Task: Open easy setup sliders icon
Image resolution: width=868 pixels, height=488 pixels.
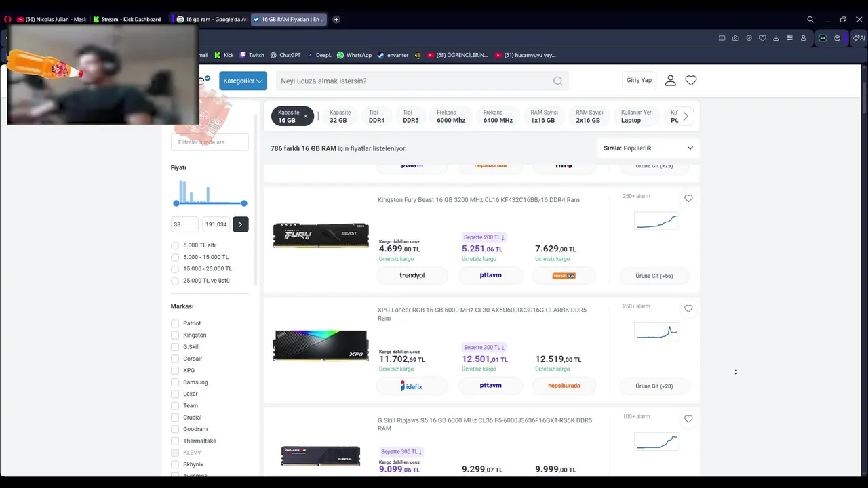Action: (x=789, y=38)
